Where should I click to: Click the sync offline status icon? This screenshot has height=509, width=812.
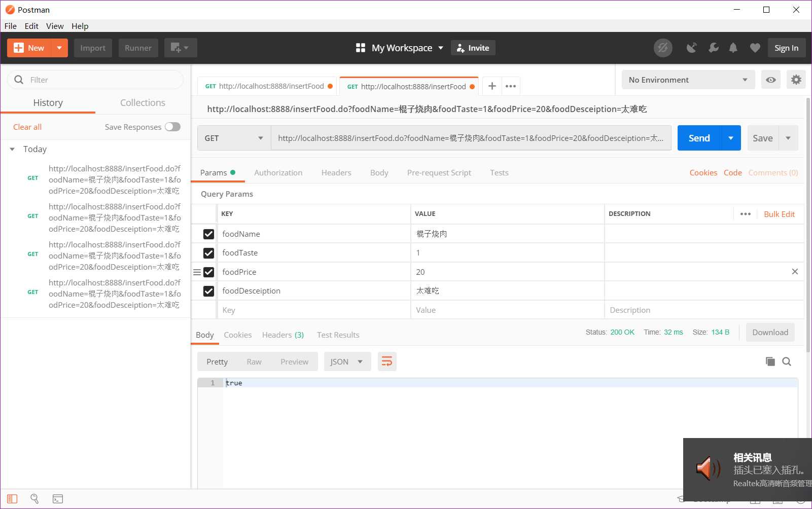tap(663, 48)
